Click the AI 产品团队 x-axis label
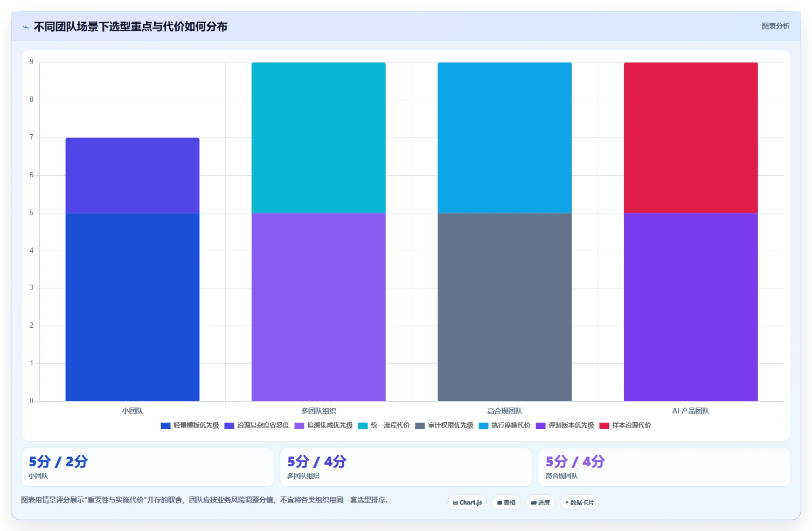 pos(691,411)
